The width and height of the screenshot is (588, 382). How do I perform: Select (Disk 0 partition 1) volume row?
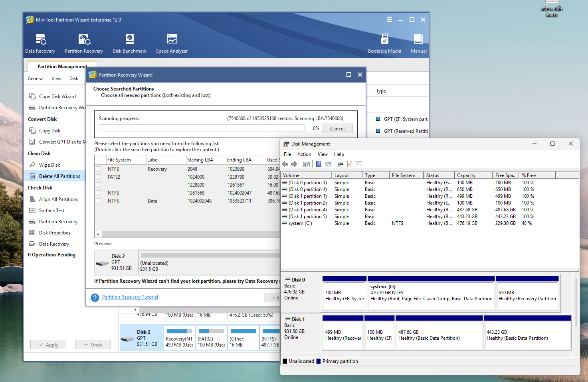pos(430,183)
